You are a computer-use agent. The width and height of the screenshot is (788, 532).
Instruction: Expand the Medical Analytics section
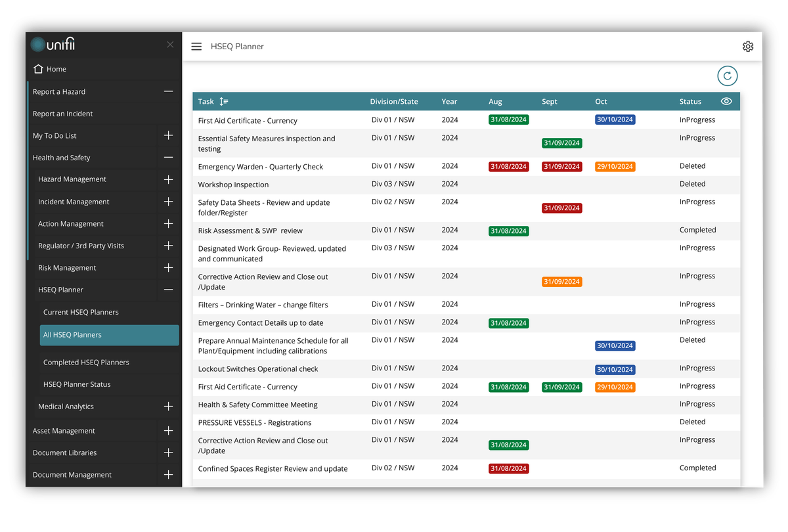tap(168, 406)
